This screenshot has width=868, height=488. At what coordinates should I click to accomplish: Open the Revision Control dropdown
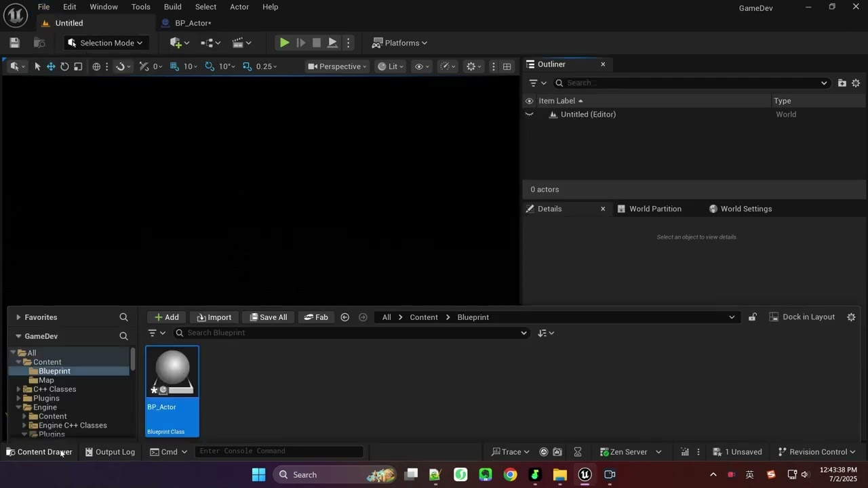(x=816, y=452)
